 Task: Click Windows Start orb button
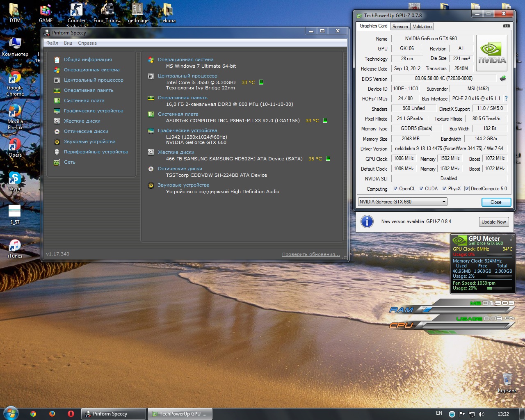11,413
